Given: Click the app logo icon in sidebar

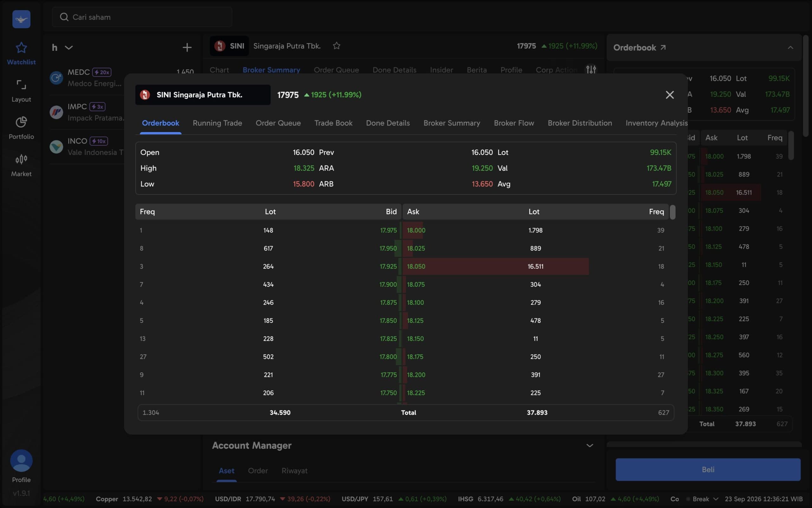Looking at the screenshot, I should (x=21, y=19).
